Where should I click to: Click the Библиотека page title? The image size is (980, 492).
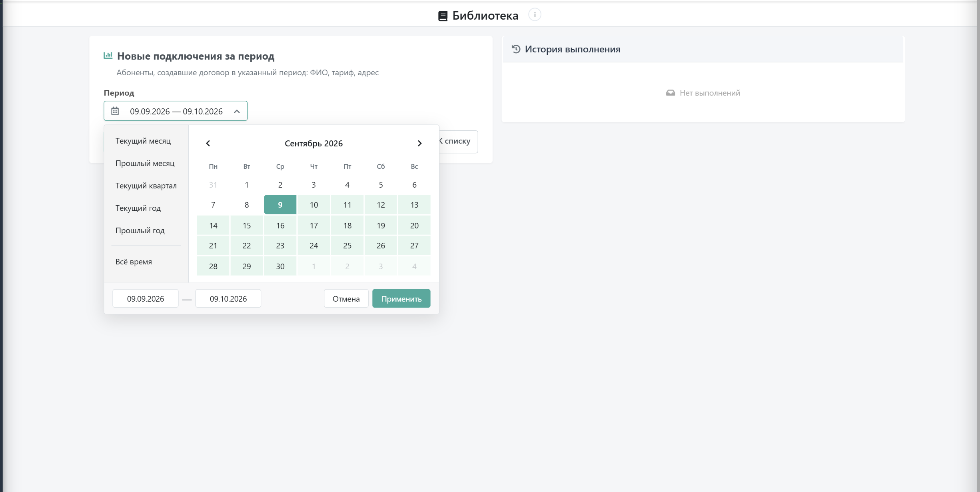point(485,16)
